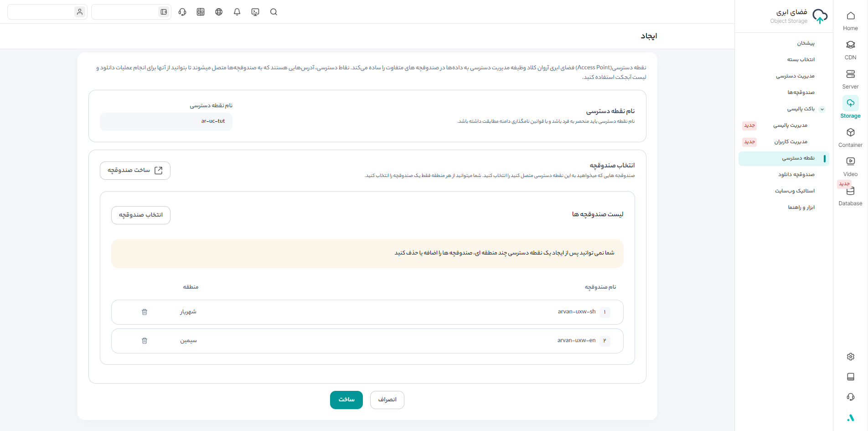This screenshot has height=431, width=868.
Task: Click the green ساخت submit button
Action: [346, 400]
